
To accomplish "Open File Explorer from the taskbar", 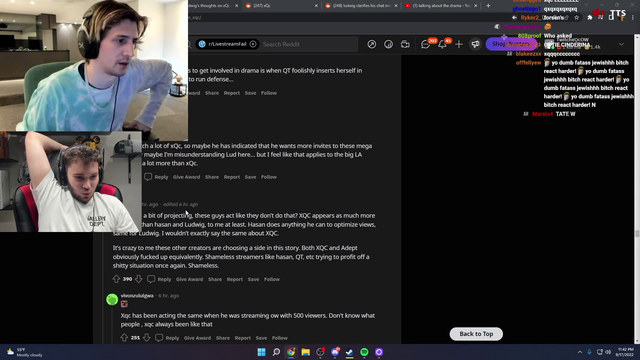I will (x=306, y=352).
